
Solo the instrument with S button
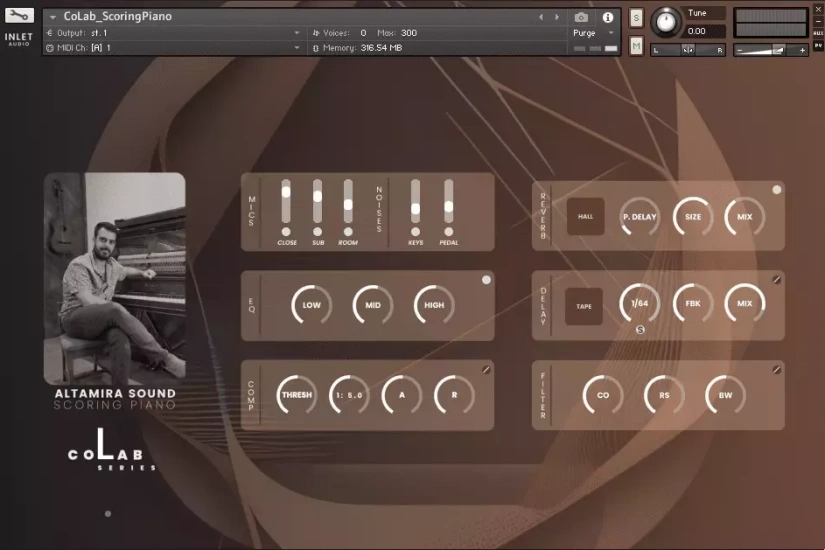[x=636, y=18]
